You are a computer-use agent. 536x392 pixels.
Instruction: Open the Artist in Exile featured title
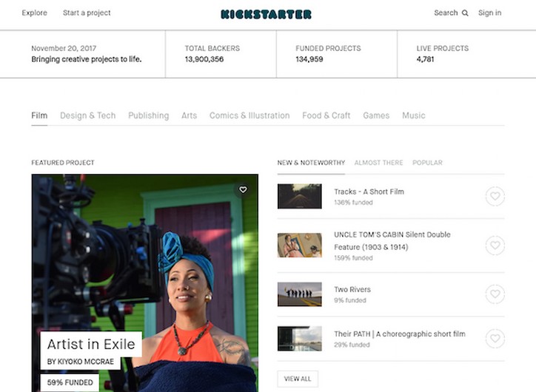point(91,344)
